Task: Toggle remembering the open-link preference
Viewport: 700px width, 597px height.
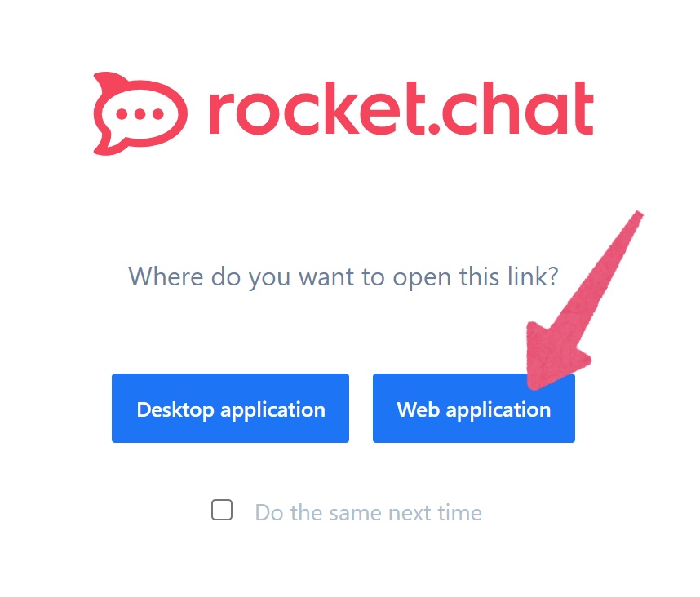Action: click(x=222, y=510)
